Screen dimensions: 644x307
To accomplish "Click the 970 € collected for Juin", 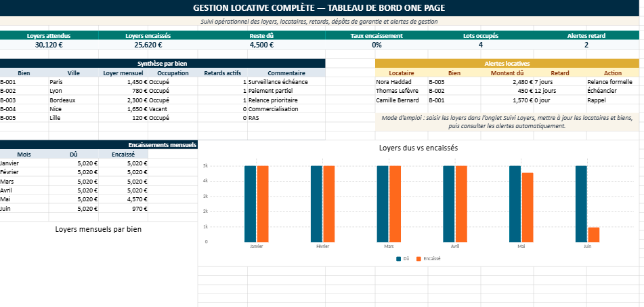I will 123,208.
